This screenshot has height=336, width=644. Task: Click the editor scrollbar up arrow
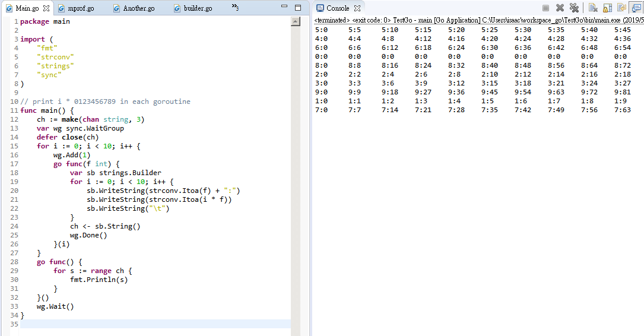click(x=295, y=21)
